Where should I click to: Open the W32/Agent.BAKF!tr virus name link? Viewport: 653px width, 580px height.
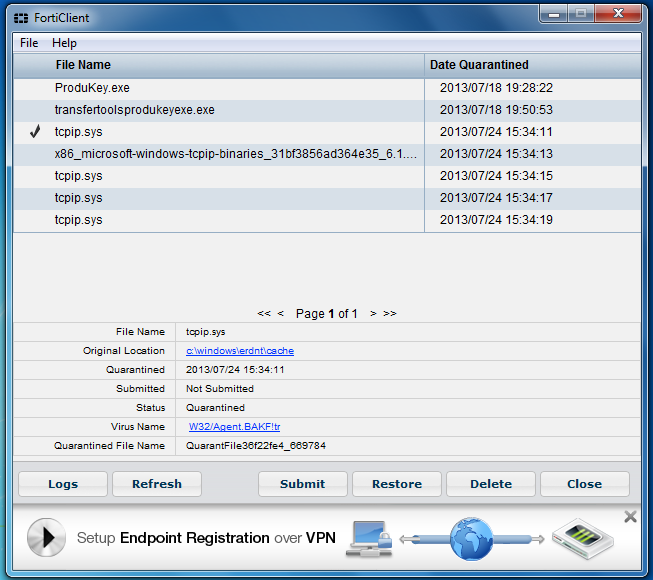[x=234, y=427]
